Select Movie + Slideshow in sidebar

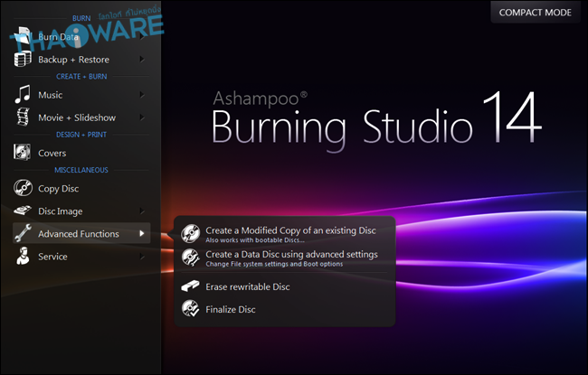81,117
